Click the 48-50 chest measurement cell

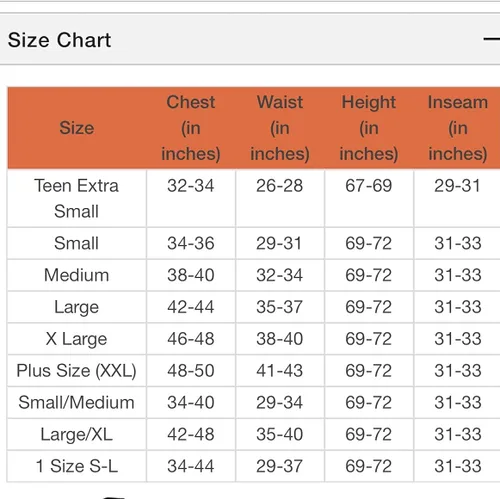point(191,371)
